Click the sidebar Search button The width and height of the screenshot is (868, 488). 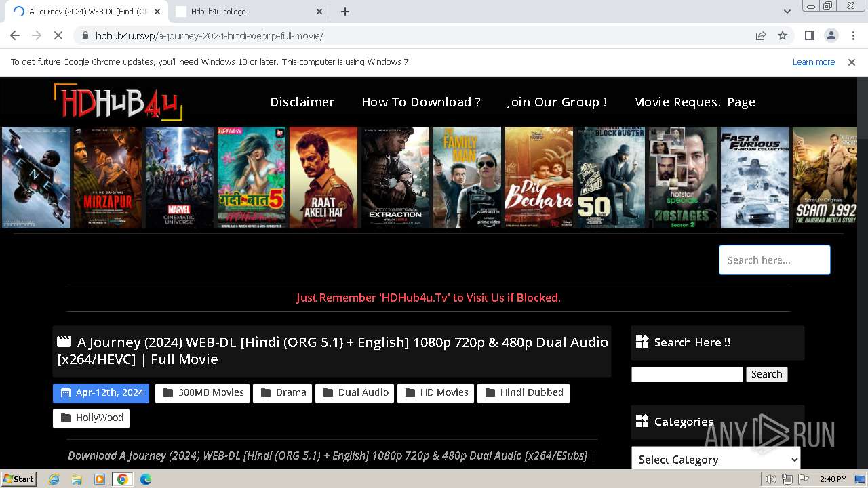pos(766,374)
